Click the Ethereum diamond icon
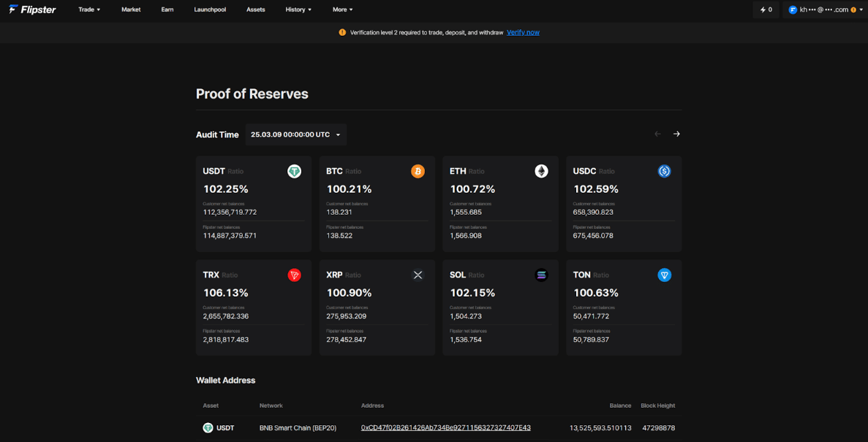The height and width of the screenshot is (442, 868). click(x=541, y=172)
